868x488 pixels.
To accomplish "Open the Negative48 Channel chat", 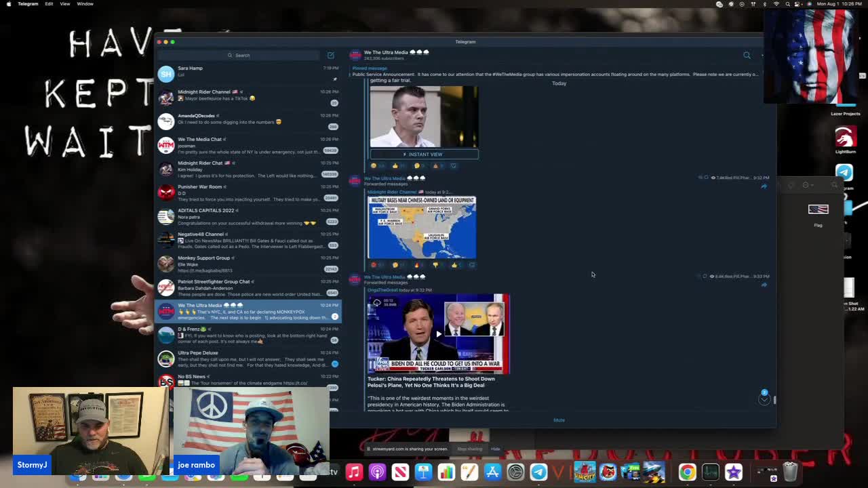I will 248,239.
